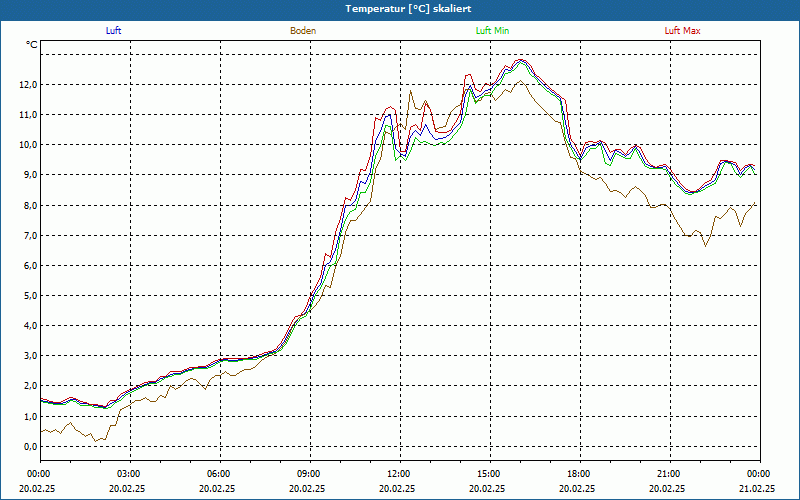The image size is (800, 500).
Task: Click the 'Temperatur [°C] skaliert' chart title
Action: tap(408, 9)
